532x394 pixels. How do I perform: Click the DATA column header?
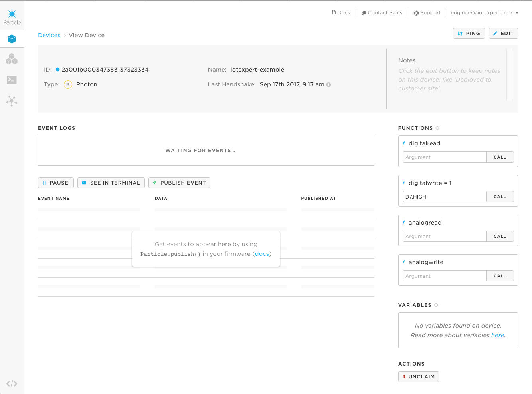click(161, 199)
